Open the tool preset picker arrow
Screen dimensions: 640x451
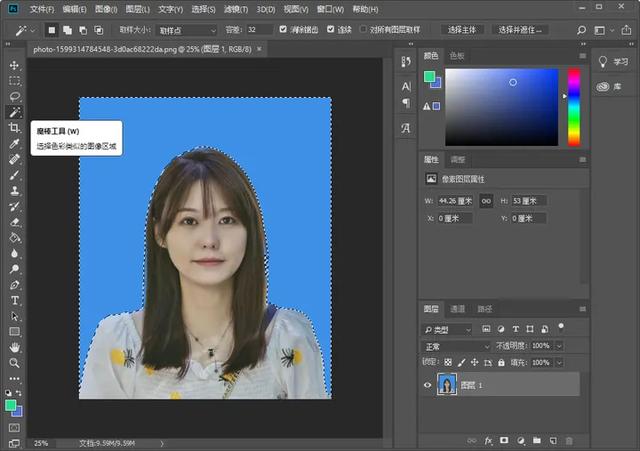point(33,30)
